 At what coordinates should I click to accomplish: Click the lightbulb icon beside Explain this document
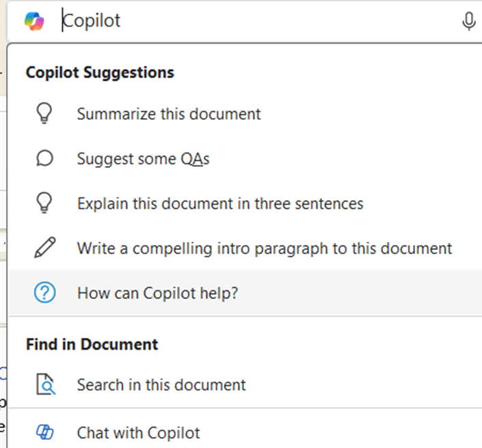click(44, 204)
